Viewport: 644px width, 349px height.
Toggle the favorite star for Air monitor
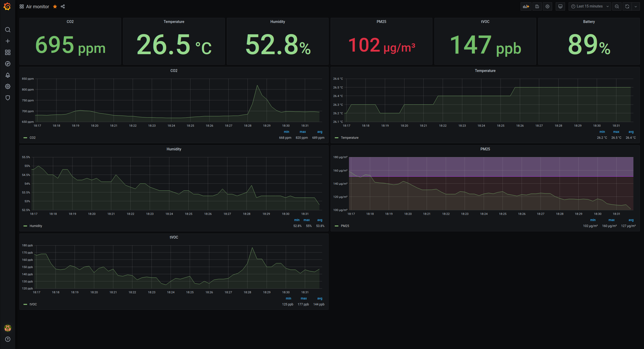pyautogui.click(x=55, y=6)
